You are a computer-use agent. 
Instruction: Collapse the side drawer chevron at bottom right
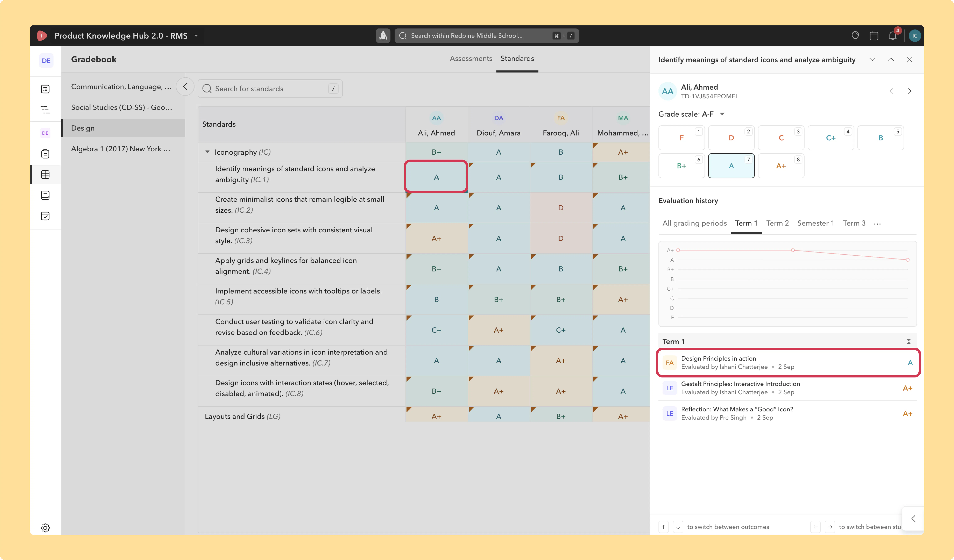pyautogui.click(x=913, y=518)
